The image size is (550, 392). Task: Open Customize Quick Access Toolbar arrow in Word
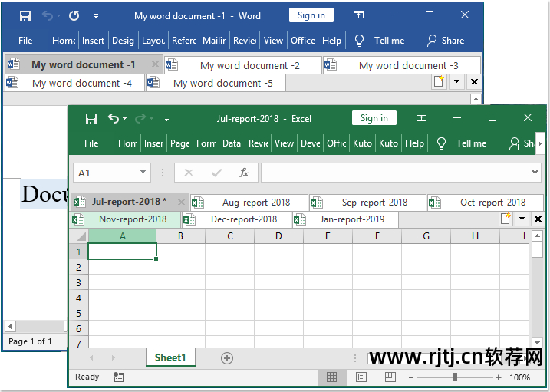96,16
